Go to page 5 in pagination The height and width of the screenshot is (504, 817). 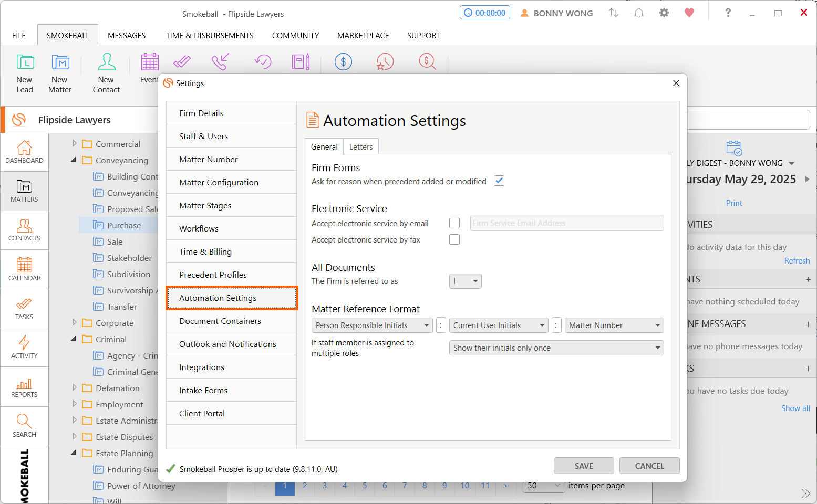point(365,486)
